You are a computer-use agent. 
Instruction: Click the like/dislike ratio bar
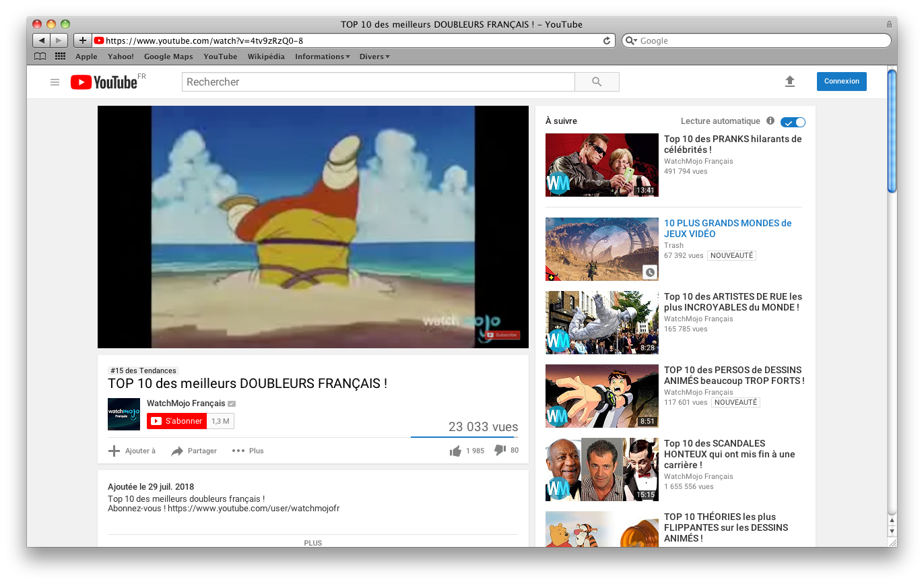click(x=465, y=437)
